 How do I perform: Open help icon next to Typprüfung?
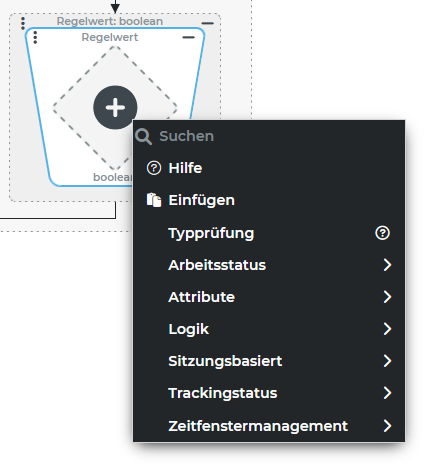(382, 233)
